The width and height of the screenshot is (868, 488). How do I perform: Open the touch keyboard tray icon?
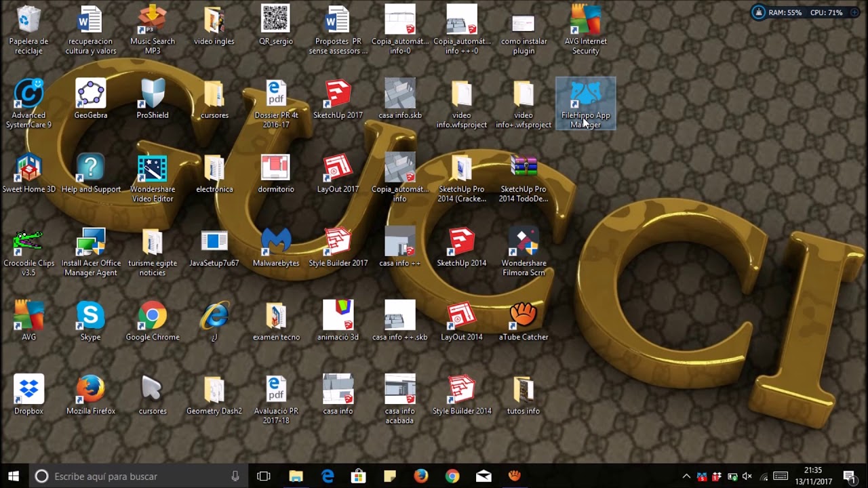coord(781,476)
